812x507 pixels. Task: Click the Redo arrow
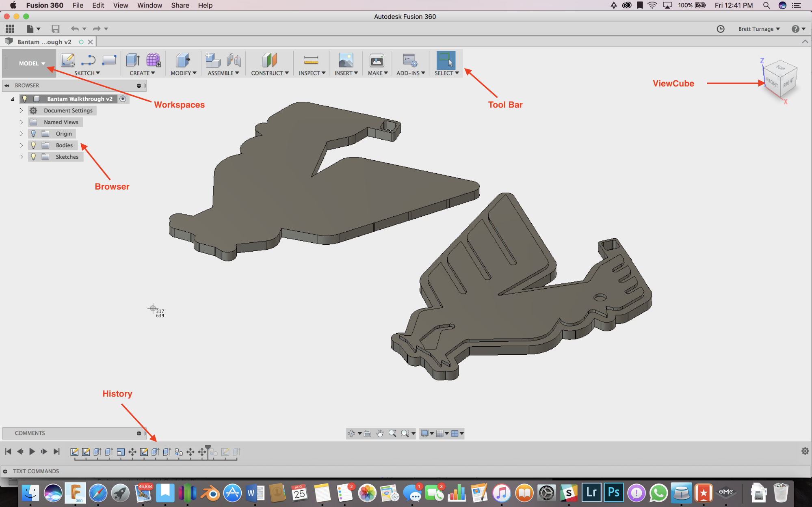point(97,28)
